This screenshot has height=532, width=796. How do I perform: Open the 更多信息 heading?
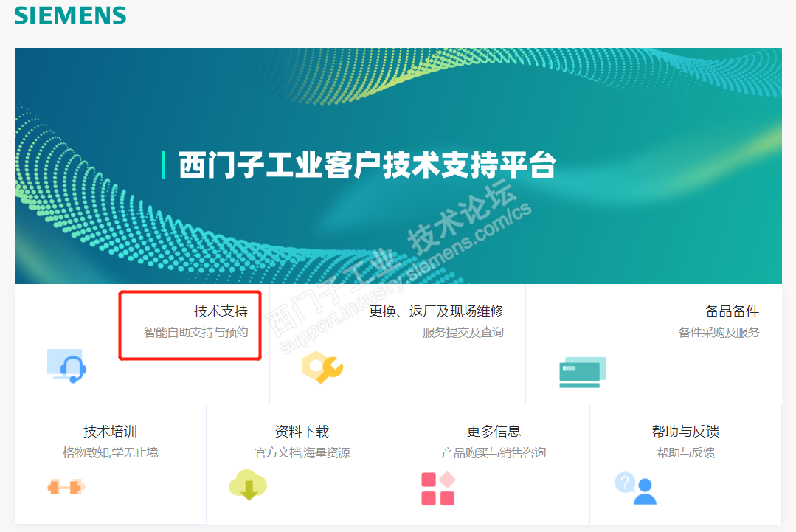coord(494,432)
